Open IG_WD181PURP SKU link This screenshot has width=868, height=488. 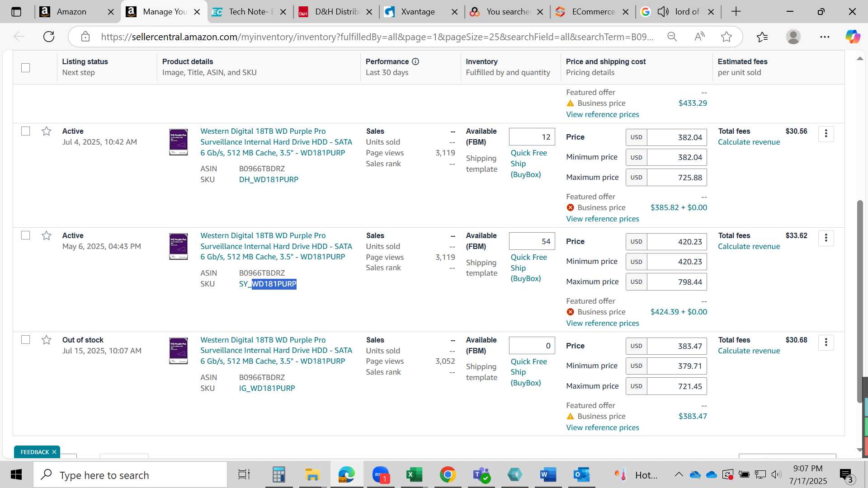tap(267, 388)
